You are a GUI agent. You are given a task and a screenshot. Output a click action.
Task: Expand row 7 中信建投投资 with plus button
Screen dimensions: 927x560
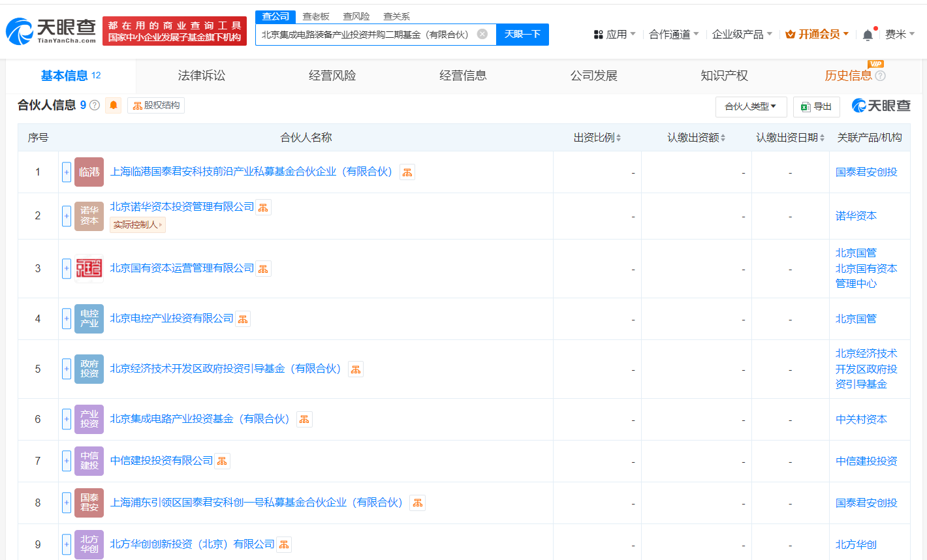67,461
